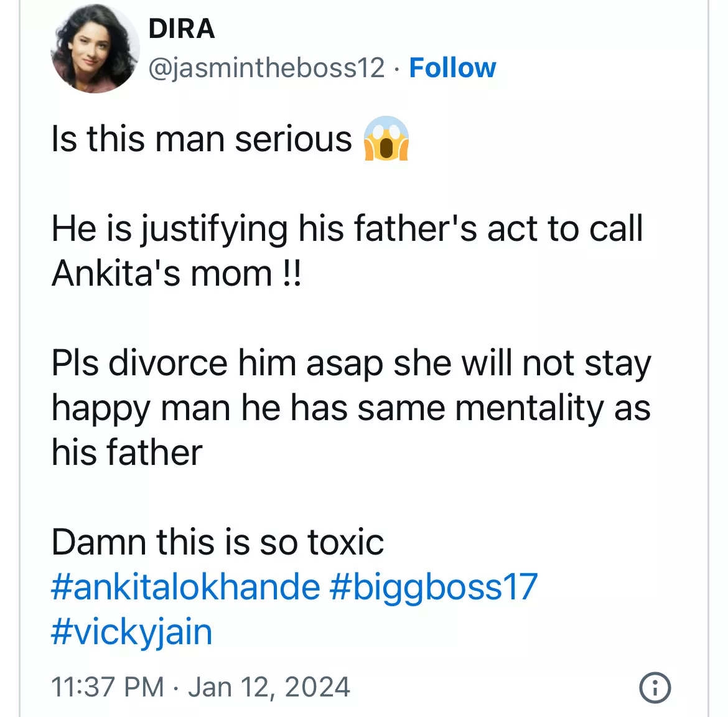728x717 pixels.
Task: Click the Follow link
Action: (452, 67)
